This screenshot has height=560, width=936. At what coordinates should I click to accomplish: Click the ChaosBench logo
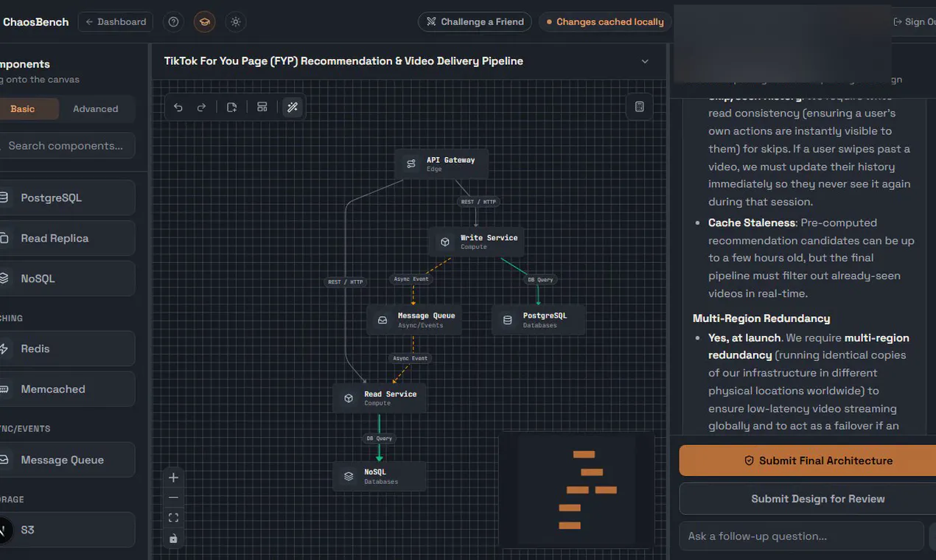pos(35,22)
